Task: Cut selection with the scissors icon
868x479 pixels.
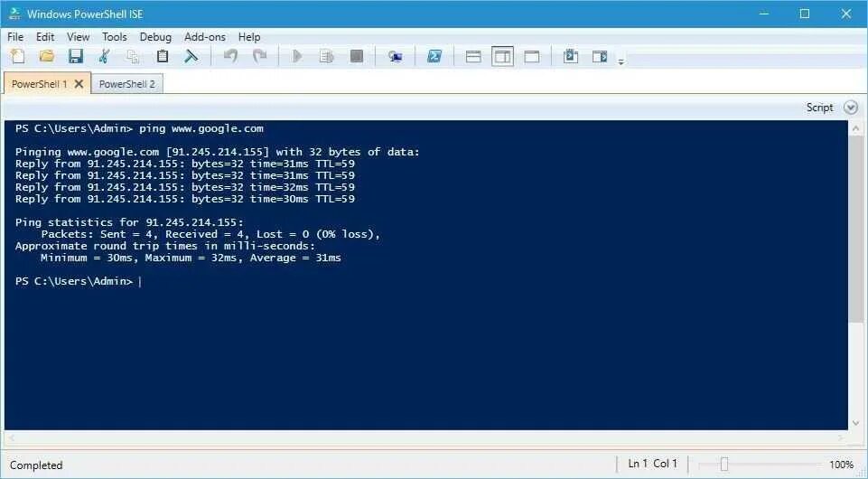Action: click(x=104, y=56)
